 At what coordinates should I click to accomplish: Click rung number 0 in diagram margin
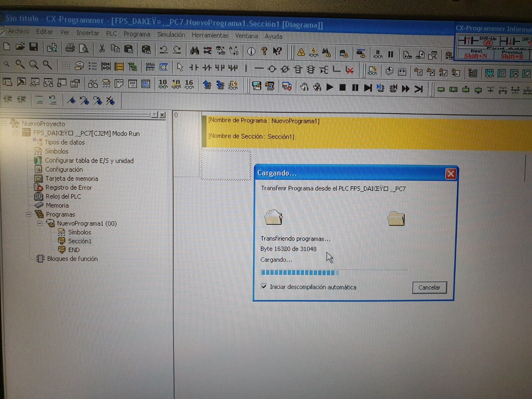[176, 115]
